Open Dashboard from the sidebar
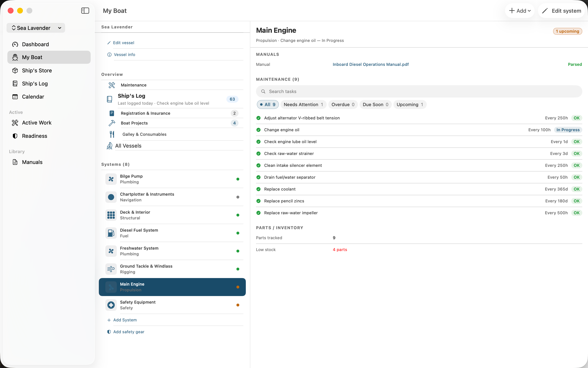588x368 pixels. (49, 44)
